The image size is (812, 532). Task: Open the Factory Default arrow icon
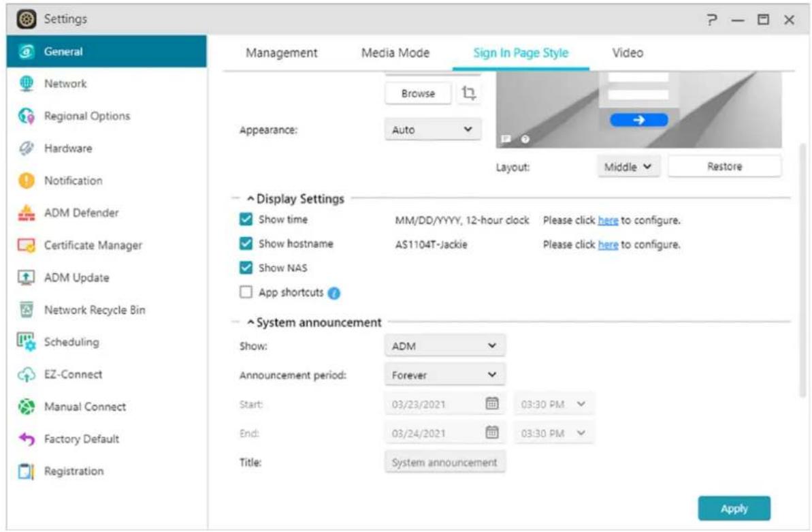pos(21,439)
